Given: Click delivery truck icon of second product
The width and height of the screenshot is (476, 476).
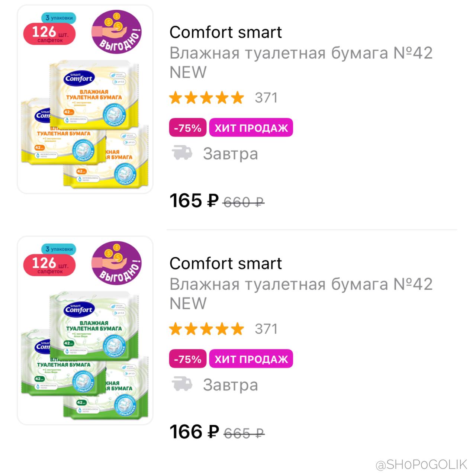Looking at the screenshot, I should click(182, 384).
